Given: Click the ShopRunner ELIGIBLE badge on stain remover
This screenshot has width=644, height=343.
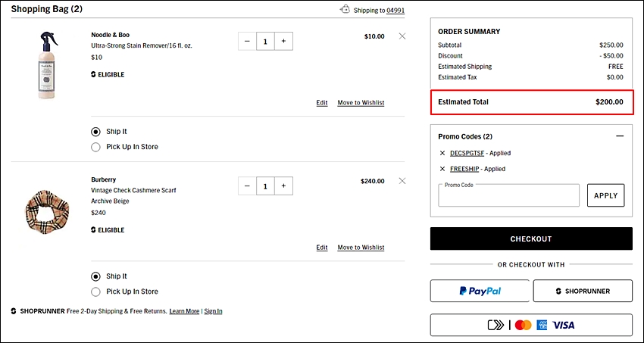Looking at the screenshot, I should coord(108,75).
